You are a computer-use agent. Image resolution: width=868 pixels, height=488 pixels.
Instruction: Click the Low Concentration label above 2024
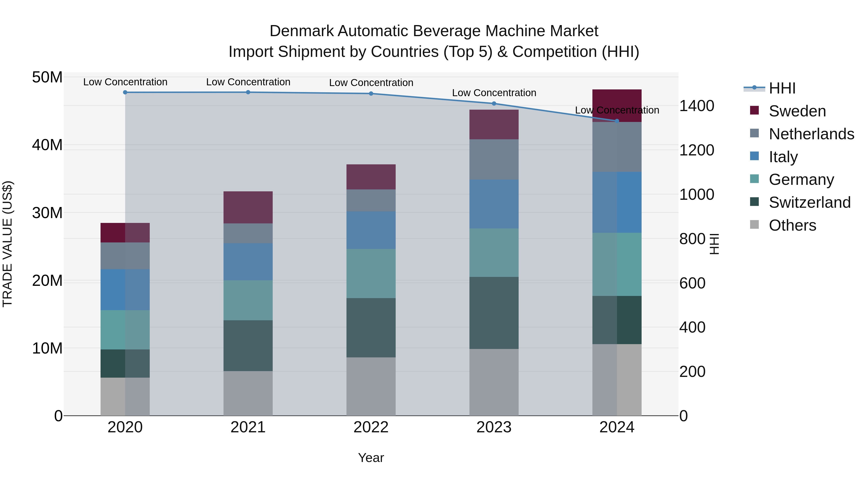(x=617, y=110)
